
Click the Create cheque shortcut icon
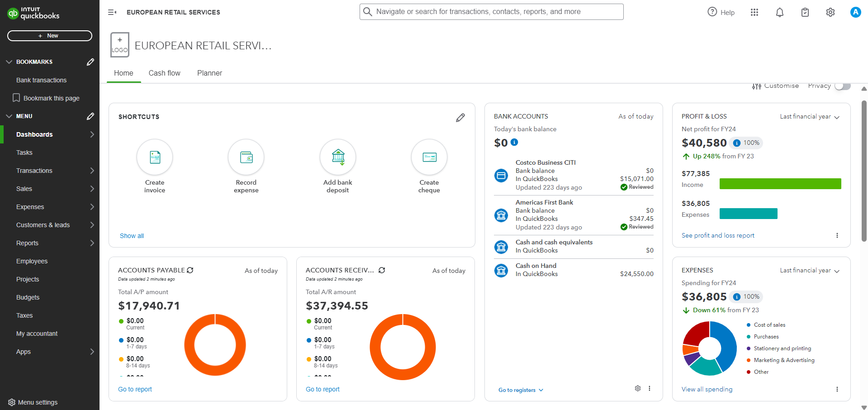pos(429,157)
